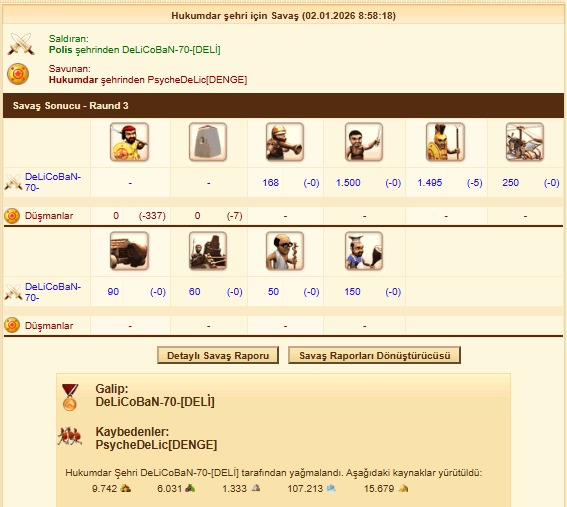Screen dimensions: 567x507
Task: Click the Kaybedenler name PsycheDeLic[DENGE]
Action: pyautogui.click(x=156, y=445)
